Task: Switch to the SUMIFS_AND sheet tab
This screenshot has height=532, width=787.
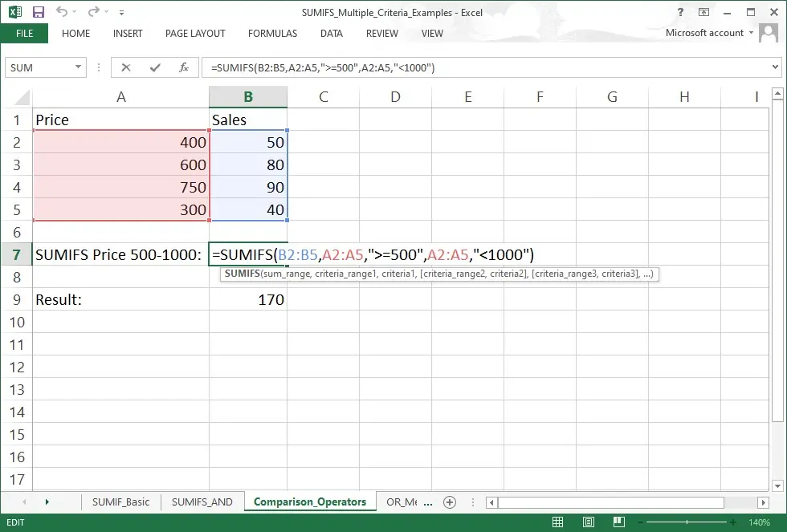Action: click(x=202, y=502)
